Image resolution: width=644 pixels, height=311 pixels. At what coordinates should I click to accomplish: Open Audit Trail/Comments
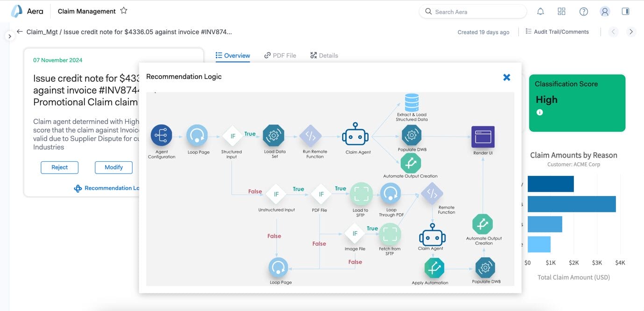point(557,32)
